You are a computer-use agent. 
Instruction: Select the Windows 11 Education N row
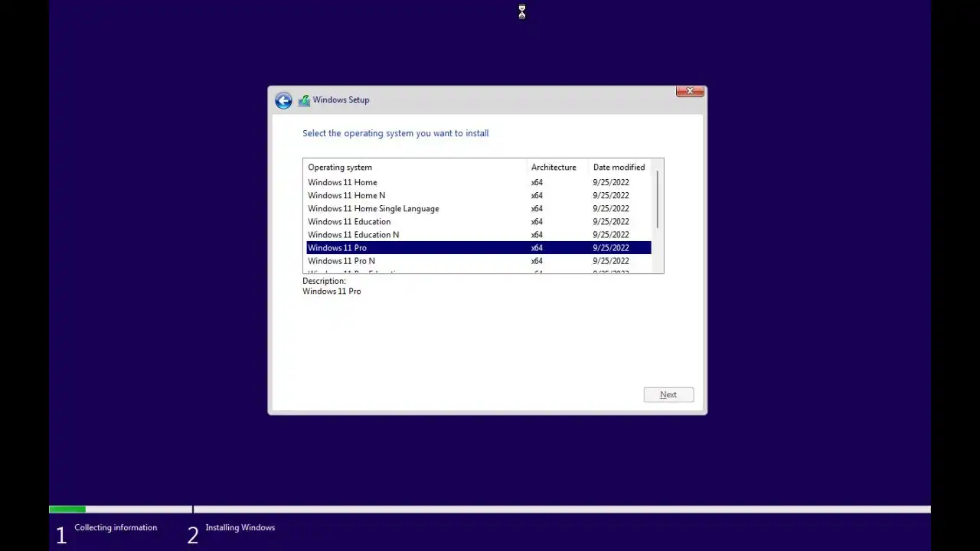click(x=479, y=234)
